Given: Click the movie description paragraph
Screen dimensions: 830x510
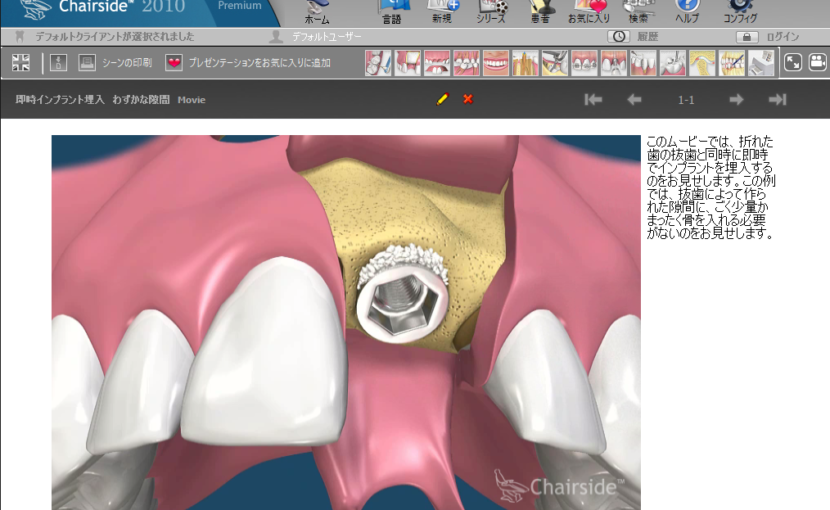Looking at the screenshot, I should [x=711, y=187].
